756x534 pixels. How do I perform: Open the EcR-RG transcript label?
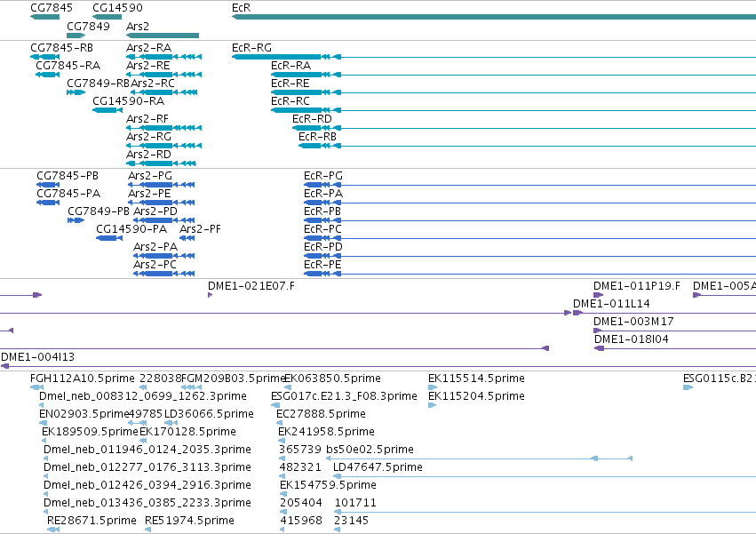click(x=251, y=48)
